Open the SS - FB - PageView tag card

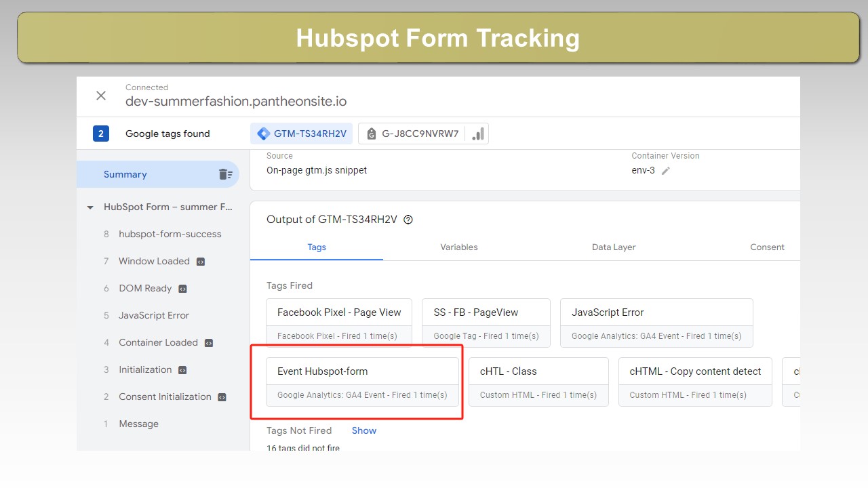click(x=486, y=323)
